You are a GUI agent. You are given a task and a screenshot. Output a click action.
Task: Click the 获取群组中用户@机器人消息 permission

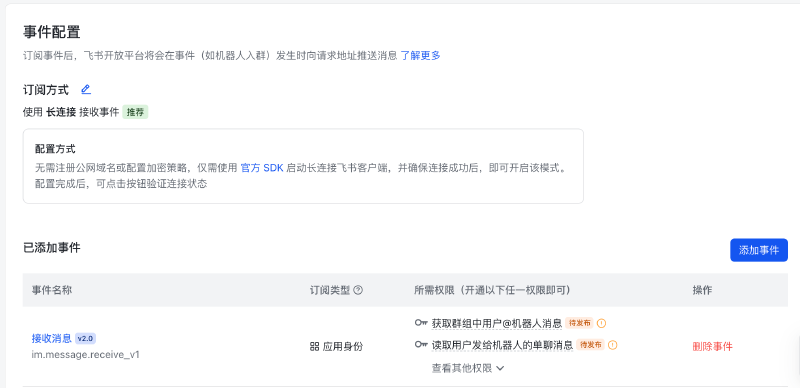[x=496, y=323]
